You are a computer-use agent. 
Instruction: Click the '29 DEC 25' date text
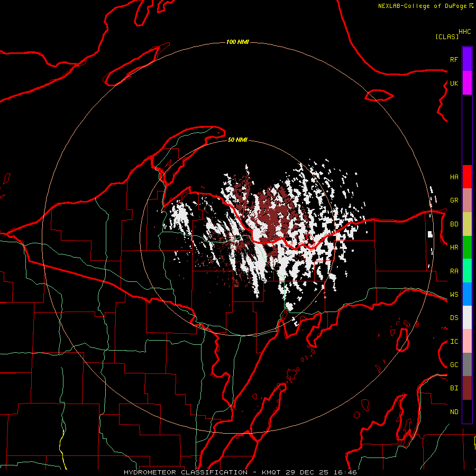pyautogui.click(x=307, y=472)
